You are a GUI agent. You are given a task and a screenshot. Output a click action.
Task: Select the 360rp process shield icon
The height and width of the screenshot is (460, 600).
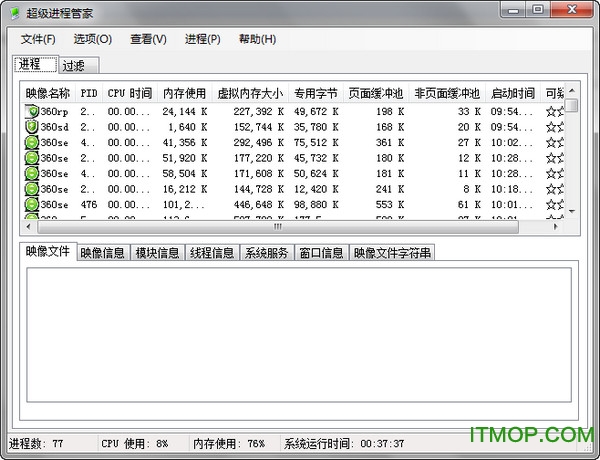(32, 111)
